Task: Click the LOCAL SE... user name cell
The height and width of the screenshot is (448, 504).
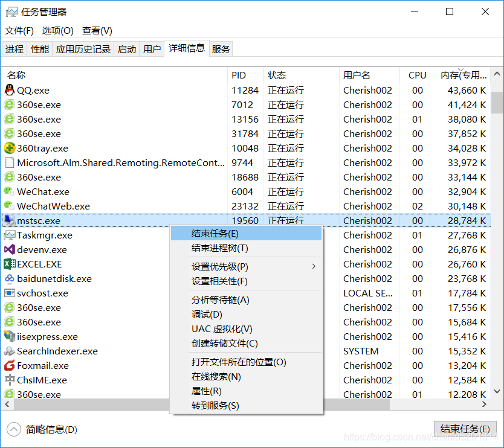Action: [368, 293]
